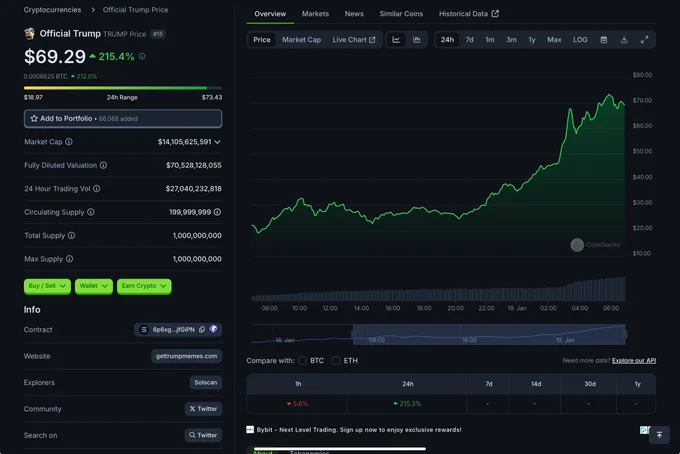Open the Historical Data tab

point(468,13)
